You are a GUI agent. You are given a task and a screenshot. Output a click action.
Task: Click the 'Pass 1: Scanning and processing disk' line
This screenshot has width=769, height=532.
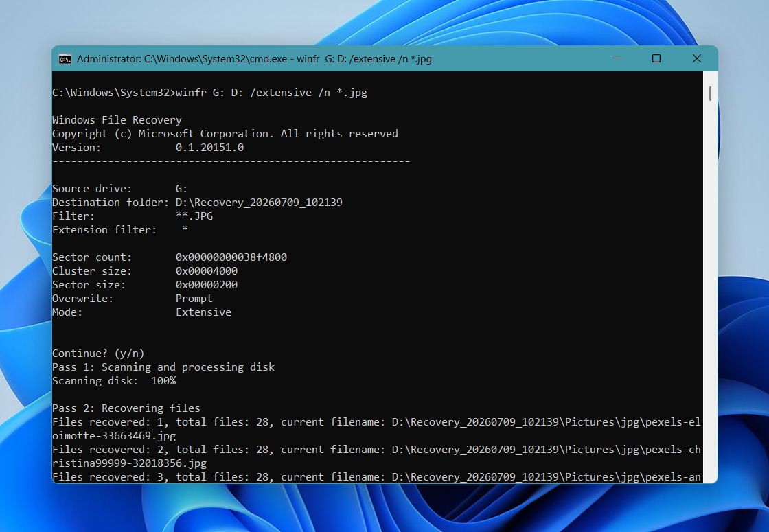tap(163, 367)
